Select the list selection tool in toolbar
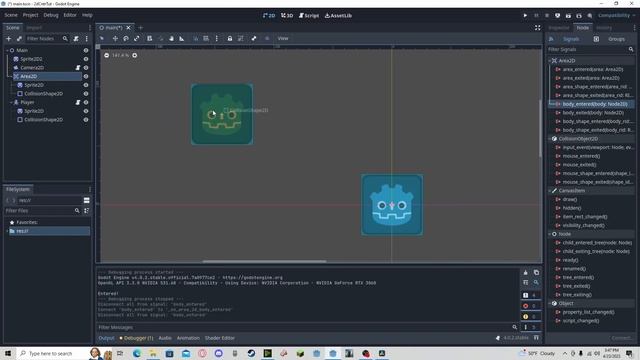Viewport: 640px width, 360px height. coord(149,38)
